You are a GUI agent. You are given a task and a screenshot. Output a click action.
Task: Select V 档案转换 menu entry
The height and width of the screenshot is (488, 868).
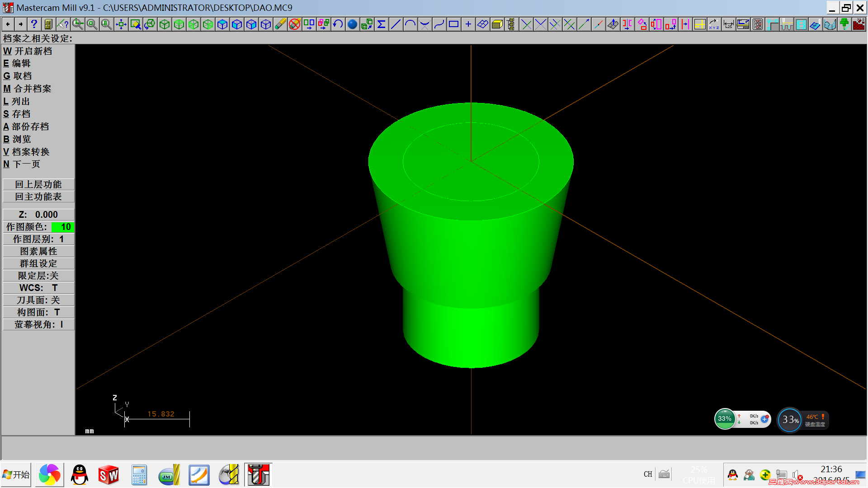(26, 152)
